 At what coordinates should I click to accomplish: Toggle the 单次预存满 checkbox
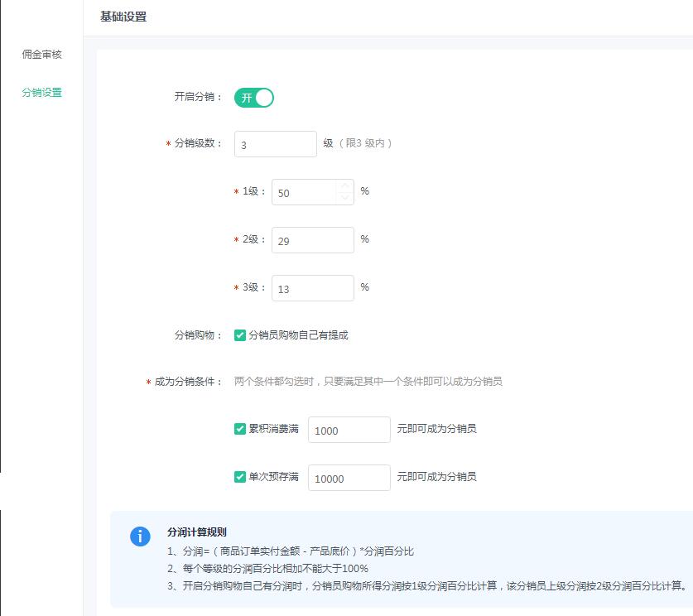click(240, 477)
